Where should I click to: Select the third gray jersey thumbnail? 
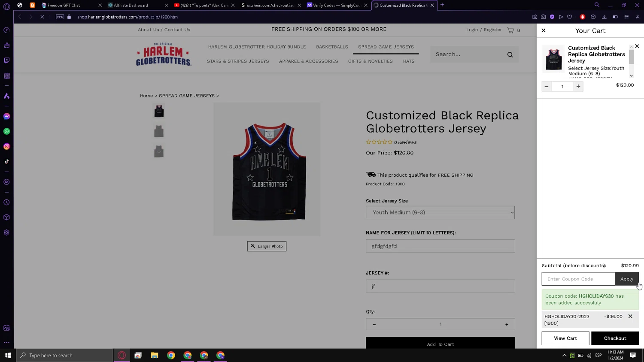pyautogui.click(x=159, y=151)
